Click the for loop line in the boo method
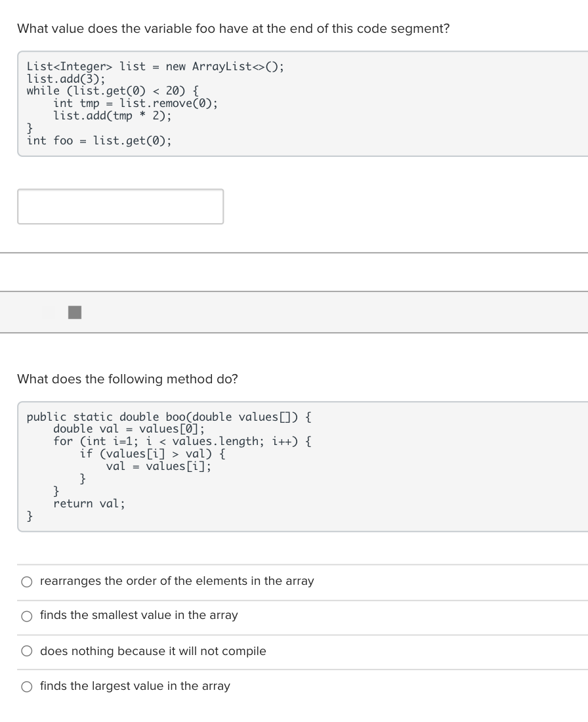Viewport: 588px width, 722px height. [x=182, y=441]
